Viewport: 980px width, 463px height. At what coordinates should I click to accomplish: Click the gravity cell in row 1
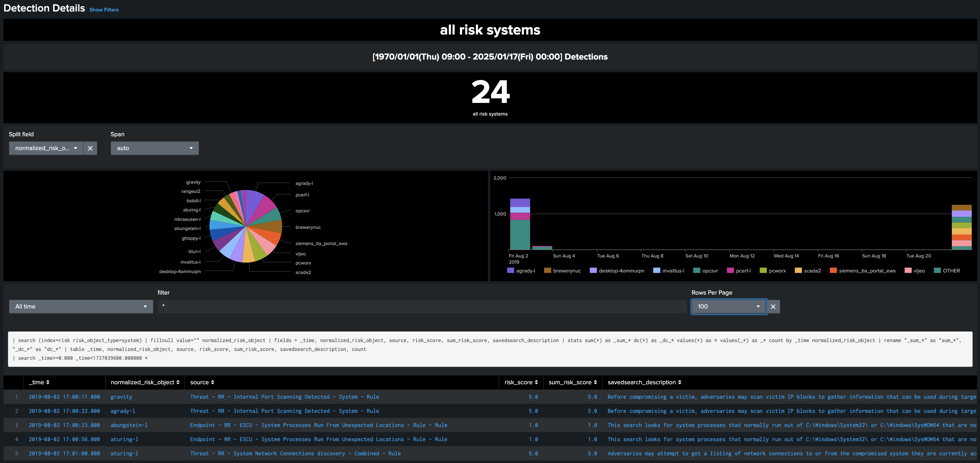pyautogui.click(x=121, y=397)
